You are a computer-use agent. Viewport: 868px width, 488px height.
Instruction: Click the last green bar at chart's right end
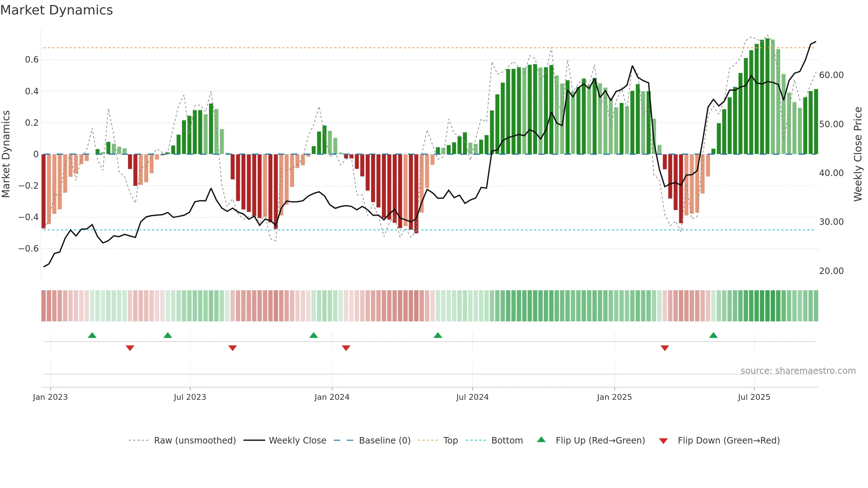click(816, 121)
